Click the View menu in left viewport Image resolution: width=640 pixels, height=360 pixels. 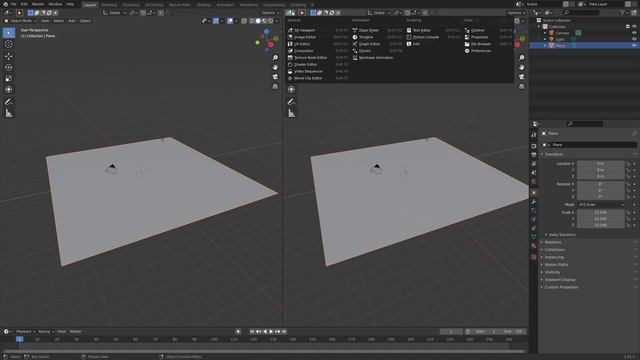[x=45, y=21]
